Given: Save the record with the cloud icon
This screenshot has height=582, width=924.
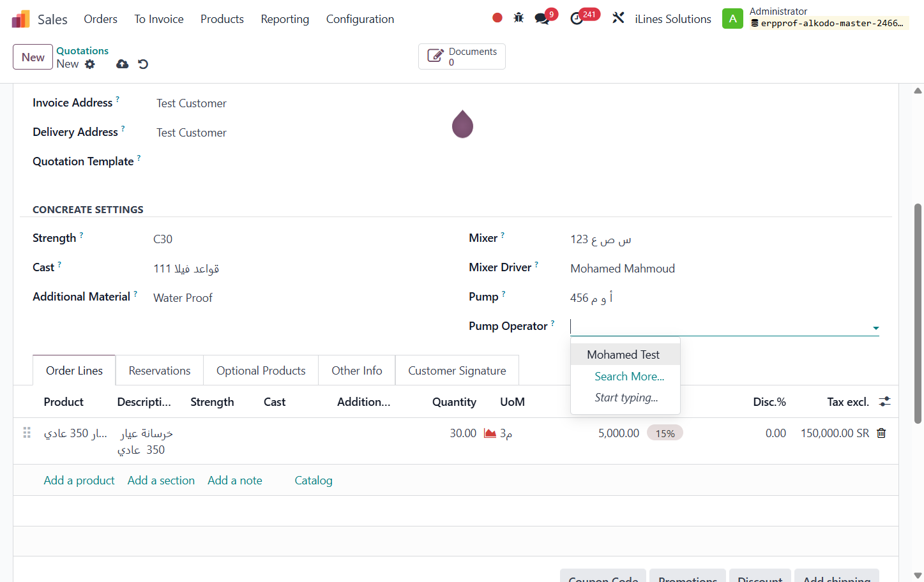Looking at the screenshot, I should (123, 64).
